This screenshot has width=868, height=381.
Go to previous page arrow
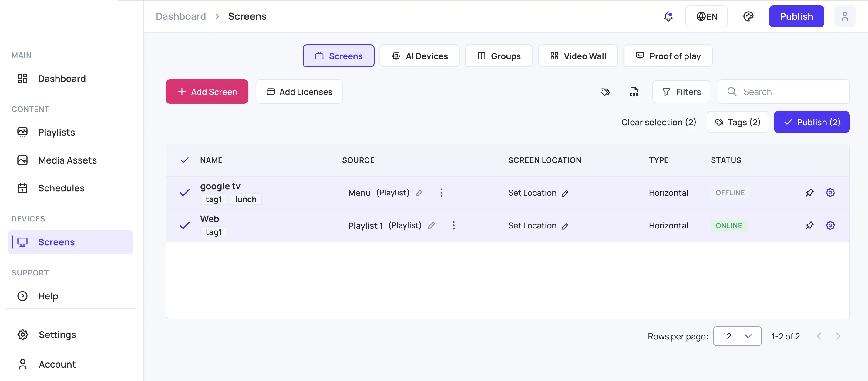click(819, 336)
